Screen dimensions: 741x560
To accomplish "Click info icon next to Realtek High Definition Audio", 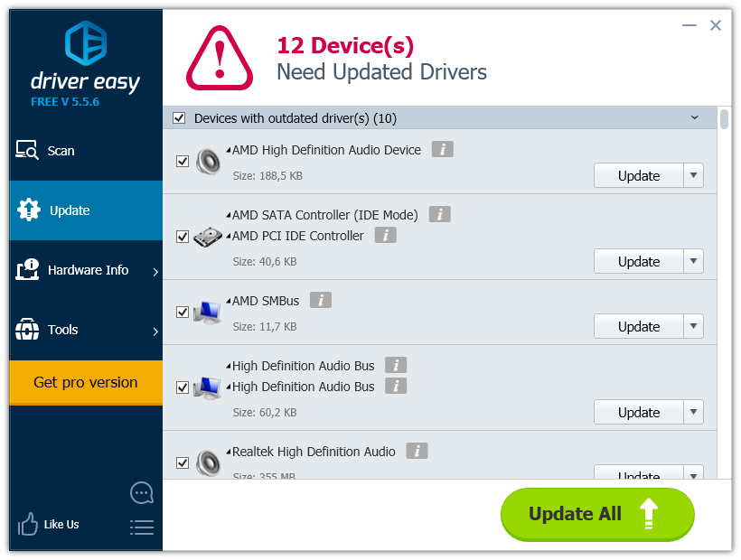I will tap(417, 452).
